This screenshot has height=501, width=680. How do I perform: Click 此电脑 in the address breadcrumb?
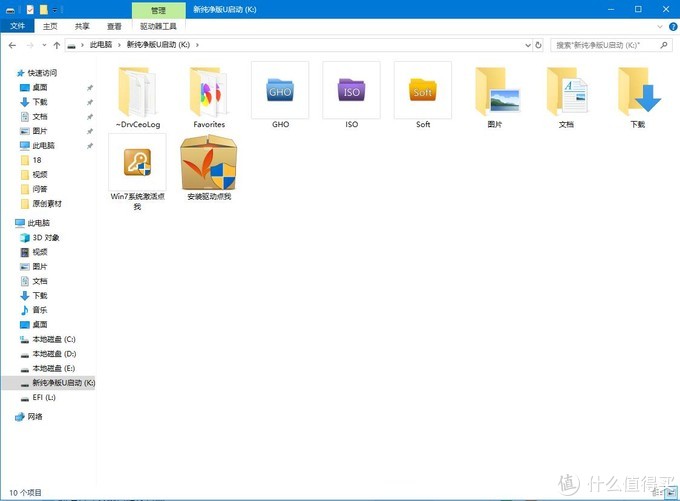click(x=101, y=45)
